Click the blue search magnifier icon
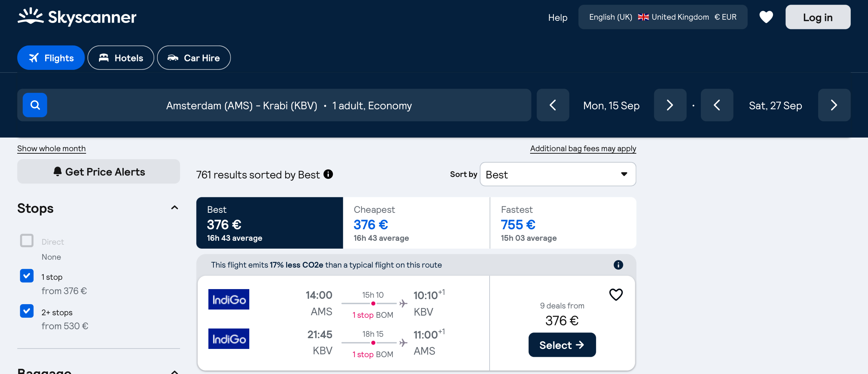The width and height of the screenshot is (868, 374). (35, 105)
